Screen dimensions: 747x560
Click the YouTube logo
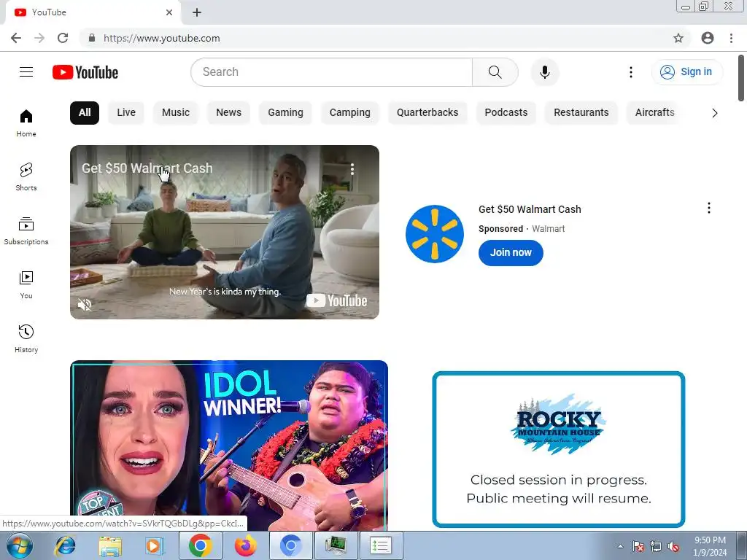85,72
